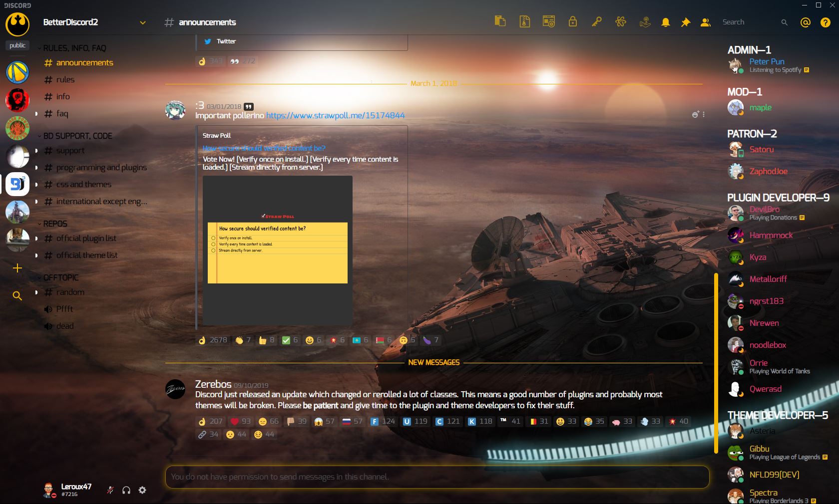The width and height of the screenshot is (839, 504).
Task: Add reaction to the :3 poll message
Action: (x=695, y=114)
